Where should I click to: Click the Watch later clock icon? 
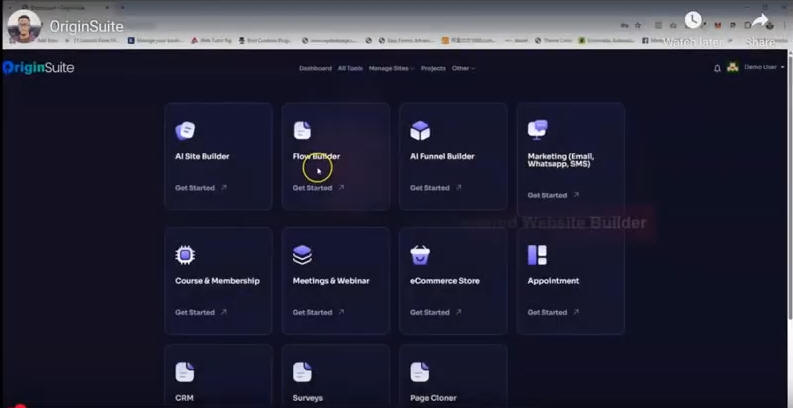[x=693, y=20]
